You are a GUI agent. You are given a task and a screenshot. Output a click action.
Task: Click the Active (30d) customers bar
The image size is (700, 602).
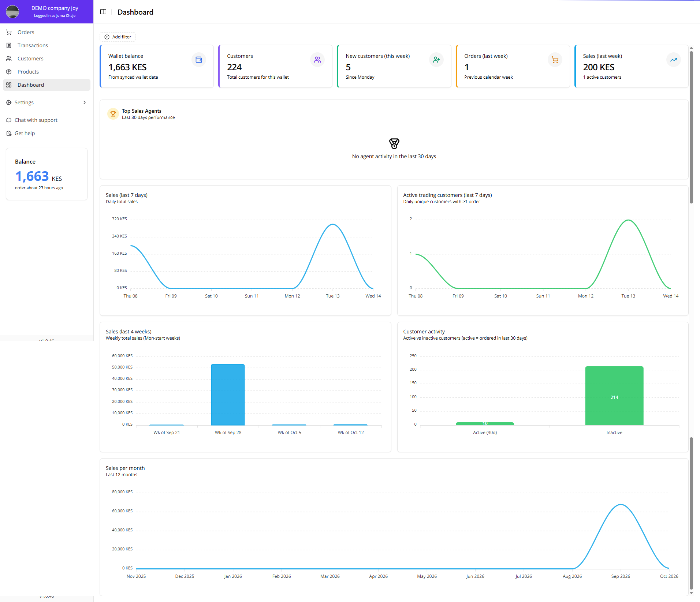pos(485,424)
